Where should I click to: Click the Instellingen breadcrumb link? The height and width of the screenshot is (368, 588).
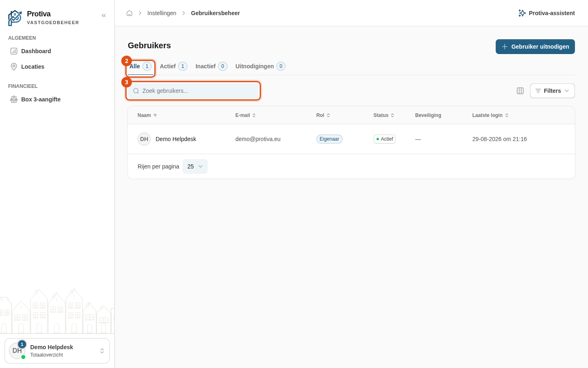tap(162, 13)
